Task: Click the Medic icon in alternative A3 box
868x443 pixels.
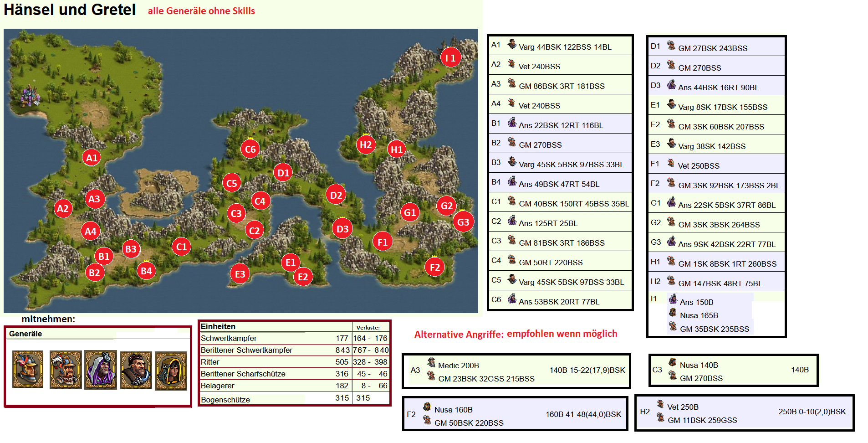Action: pos(431,363)
